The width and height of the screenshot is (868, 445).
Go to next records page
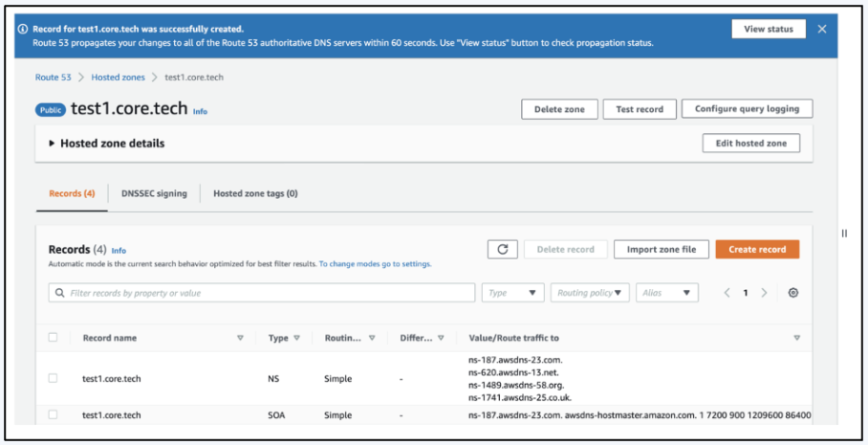(764, 293)
